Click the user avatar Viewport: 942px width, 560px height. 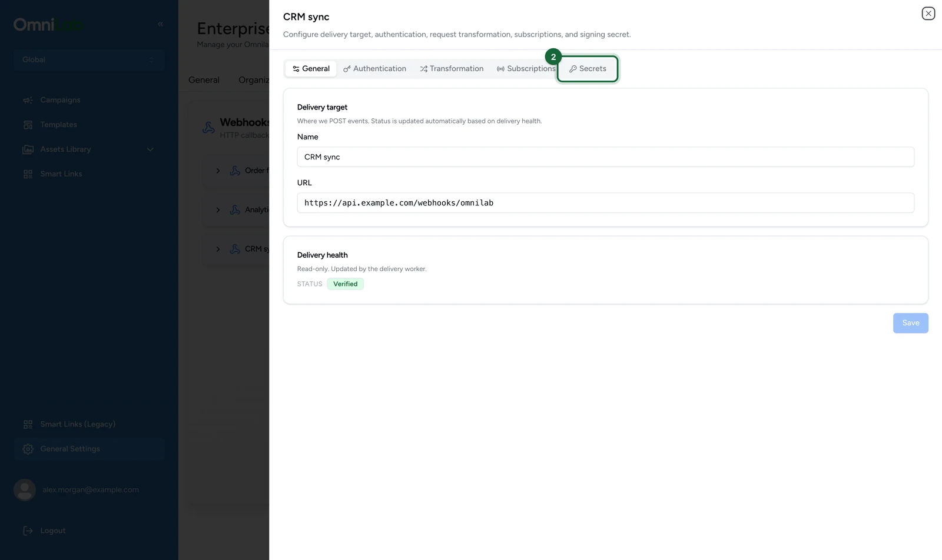25,490
